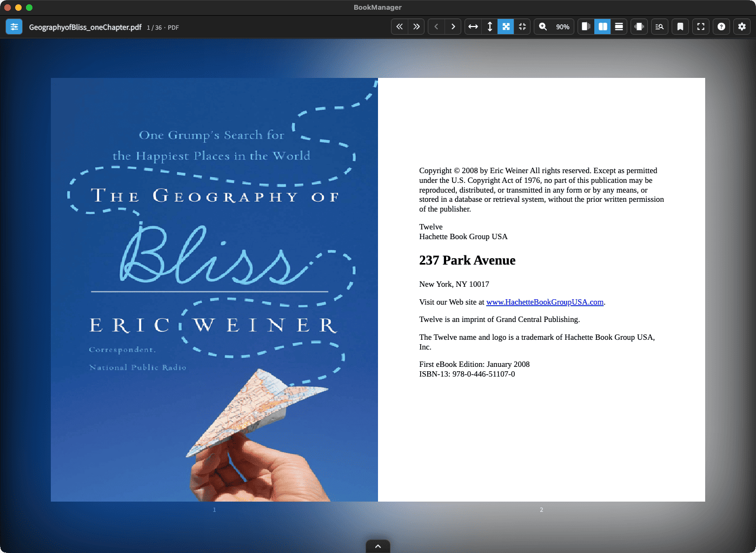Add a bookmark for this page

(680, 27)
